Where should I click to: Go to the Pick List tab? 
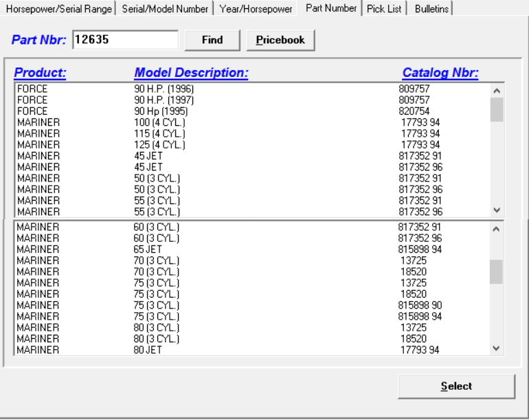[x=384, y=8]
